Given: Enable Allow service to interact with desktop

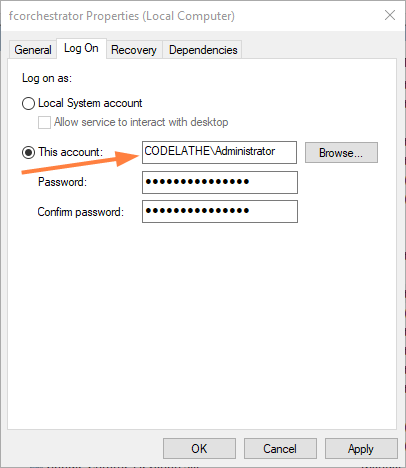Looking at the screenshot, I should pyautogui.click(x=44, y=122).
